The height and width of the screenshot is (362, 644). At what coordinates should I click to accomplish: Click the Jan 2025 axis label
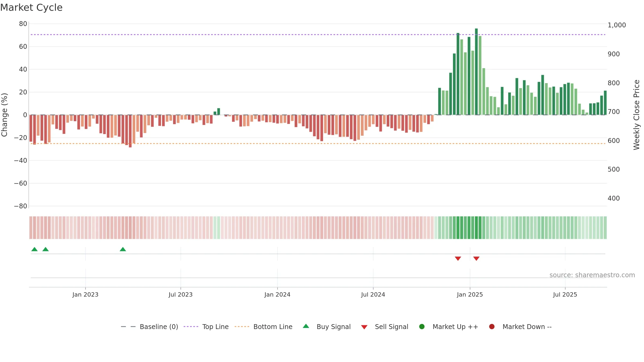click(x=470, y=294)
